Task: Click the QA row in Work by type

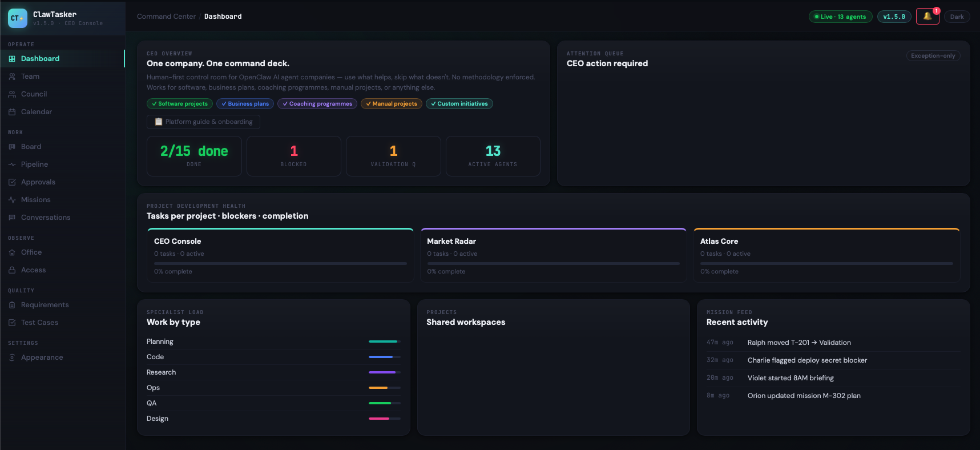Action: (x=273, y=403)
